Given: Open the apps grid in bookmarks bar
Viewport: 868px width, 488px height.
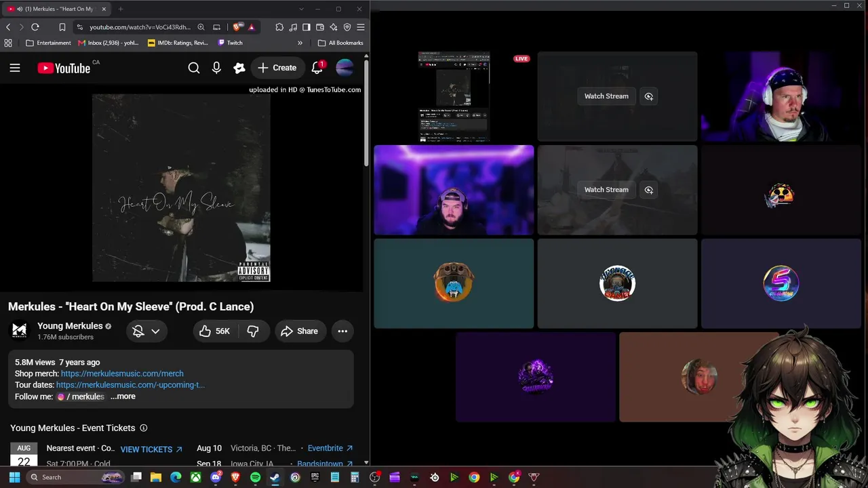Looking at the screenshot, I should [x=8, y=43].
